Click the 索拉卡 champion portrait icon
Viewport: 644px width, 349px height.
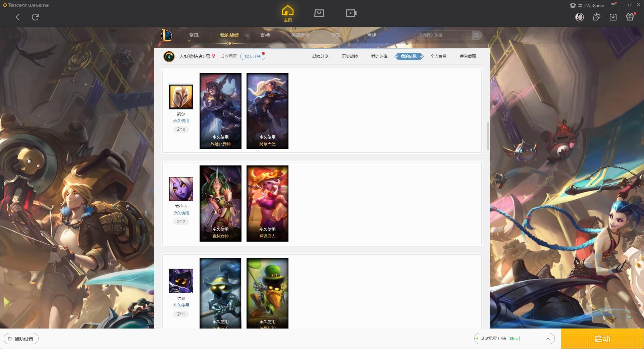point(181,189)
